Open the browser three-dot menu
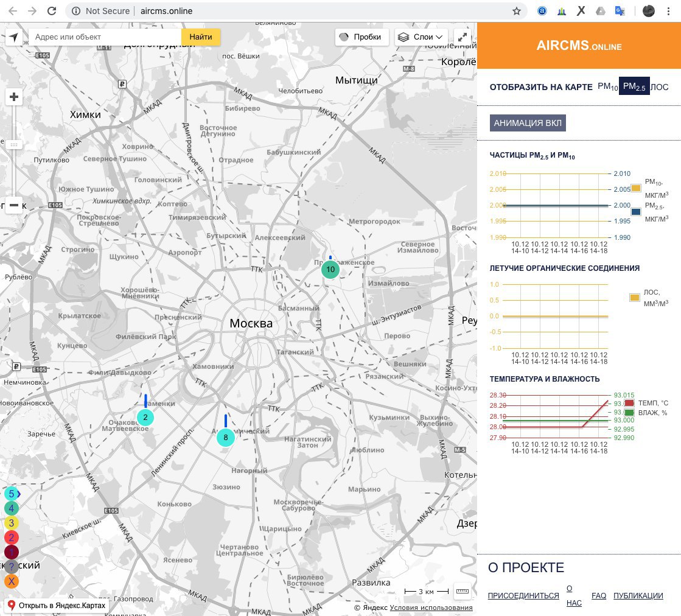Viewport: 681px width, 616px height. point(668,11)
